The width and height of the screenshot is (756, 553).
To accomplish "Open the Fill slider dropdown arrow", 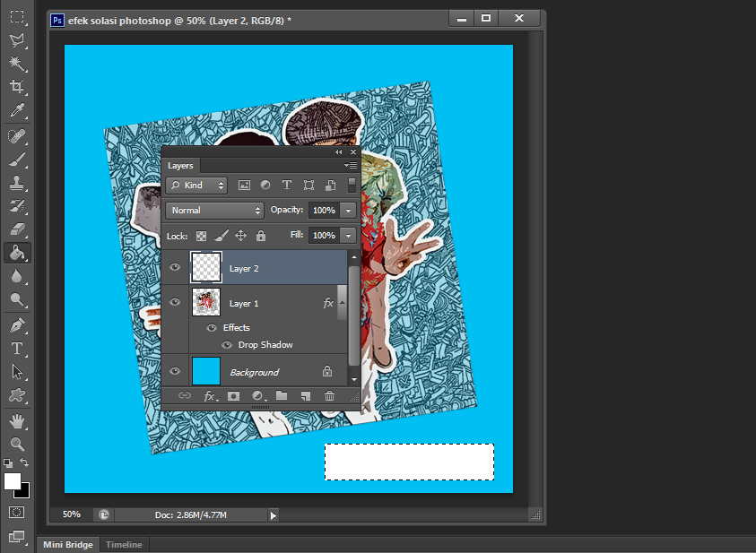I will (x=348, y=235).
